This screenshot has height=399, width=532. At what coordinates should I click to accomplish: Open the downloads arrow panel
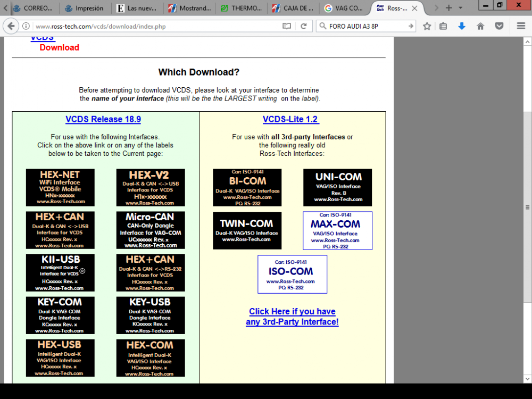pyautogui.click(x=462, y=26)
